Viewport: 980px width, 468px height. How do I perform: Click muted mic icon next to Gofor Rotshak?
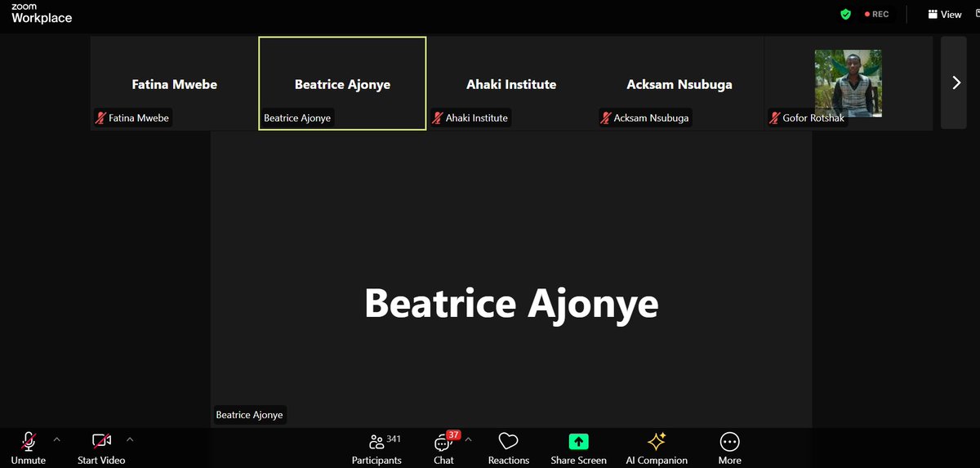[x=775, y=118]
